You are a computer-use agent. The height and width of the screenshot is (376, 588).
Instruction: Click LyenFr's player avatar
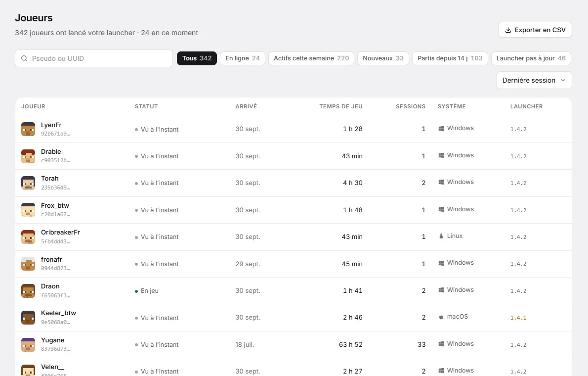[x=28, y=129]
